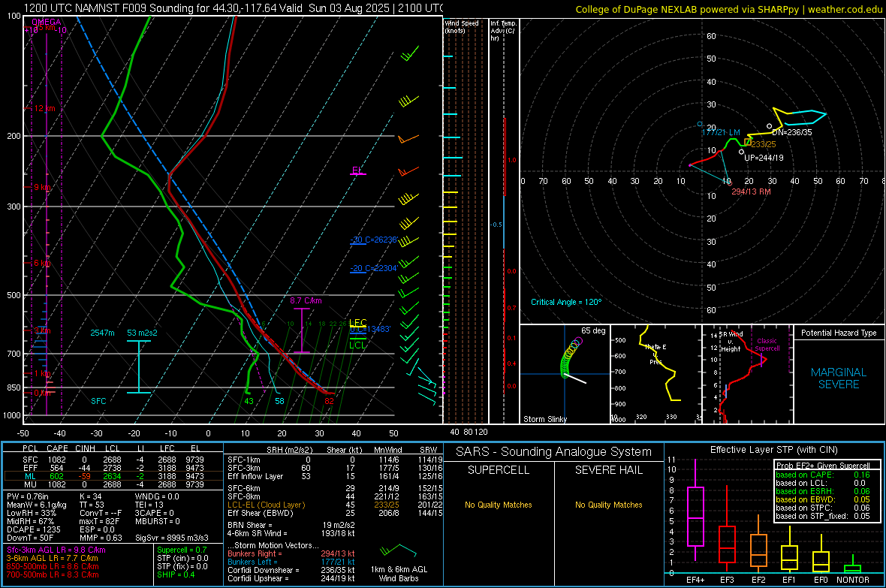
Task: Click the 6 km height marker
Action: (42, 263)
